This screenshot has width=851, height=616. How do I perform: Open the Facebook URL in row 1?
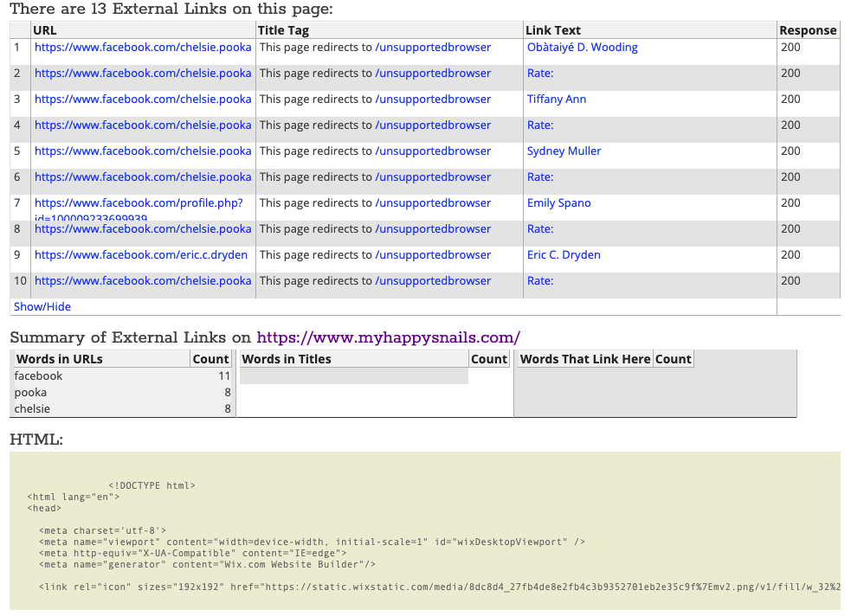coord(143,48)
